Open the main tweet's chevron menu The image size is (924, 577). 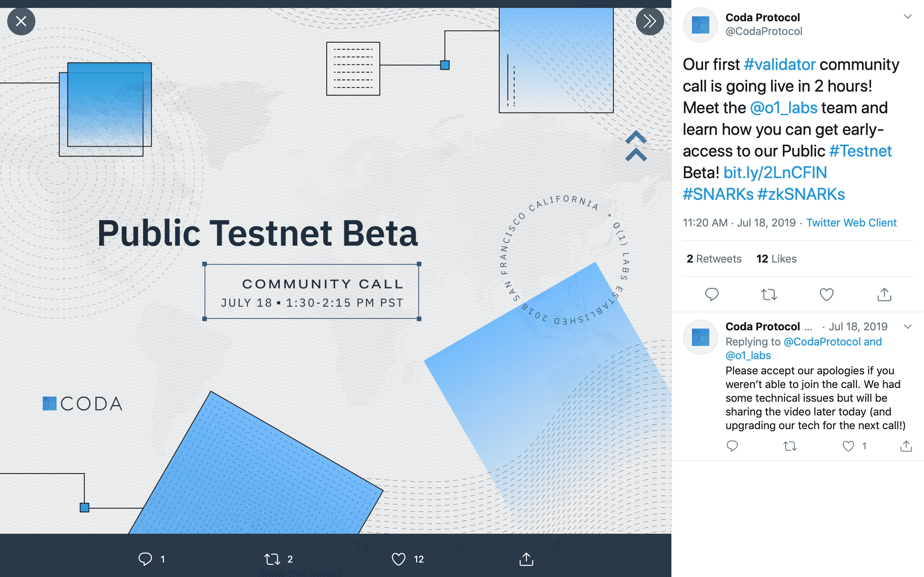tap(908, 17)
